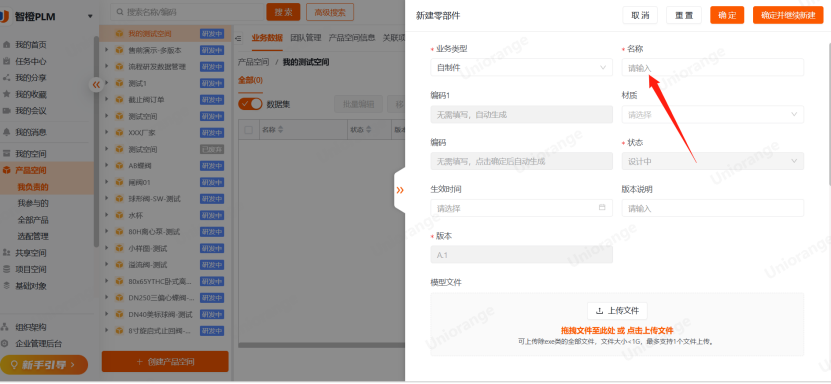This screenshot has width=831, height=384.
Task: Click the orange panel collapse arrow handle
Action: click(x=400, y=190)
